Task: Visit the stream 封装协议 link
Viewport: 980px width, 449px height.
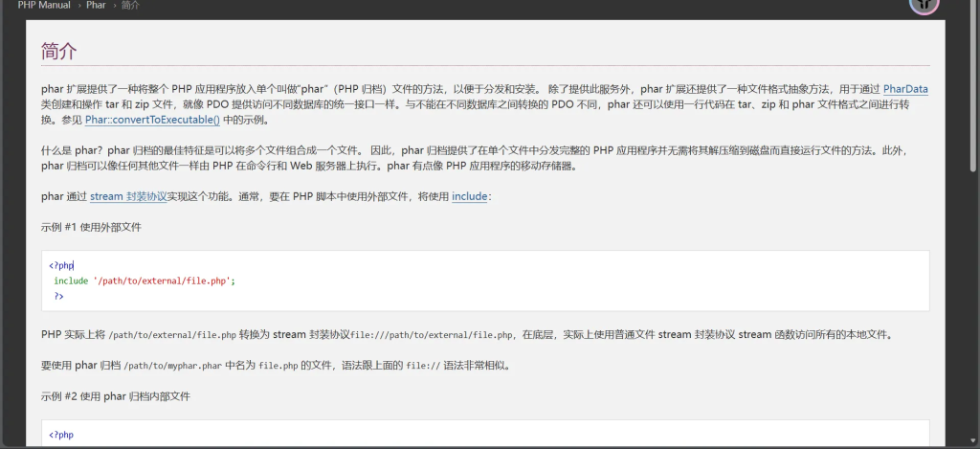Action: 128,196
